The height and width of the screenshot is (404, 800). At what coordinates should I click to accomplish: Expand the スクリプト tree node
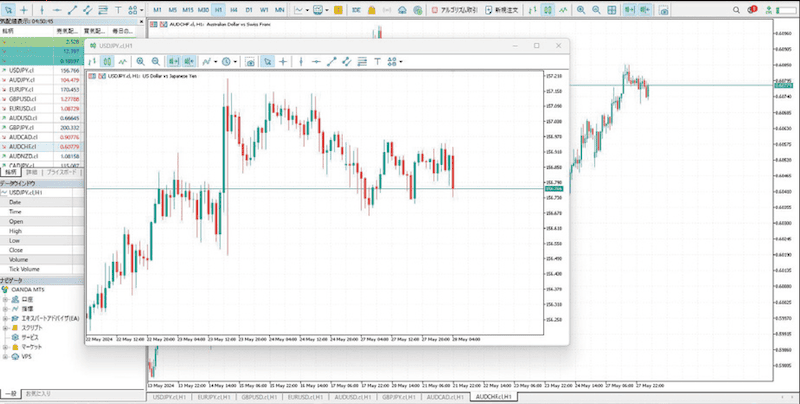(x=6, y=327)
